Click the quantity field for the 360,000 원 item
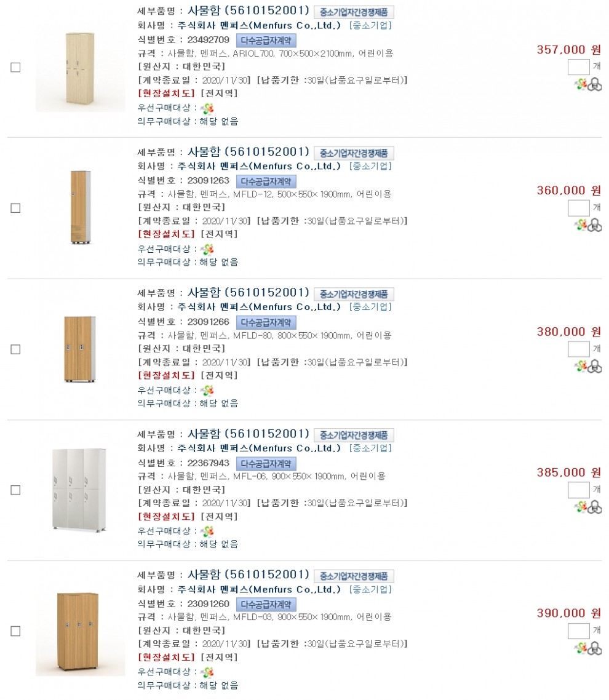The image size is (609, 700). pyautogui.click(x=578, y=208)
